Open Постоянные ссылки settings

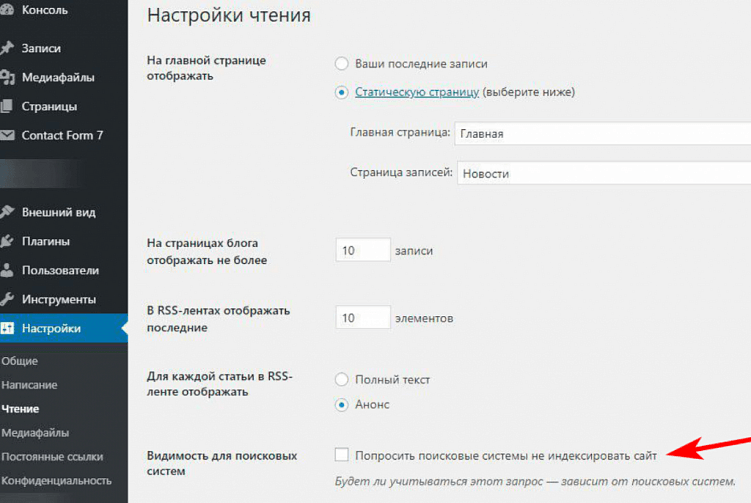point(52,457)
